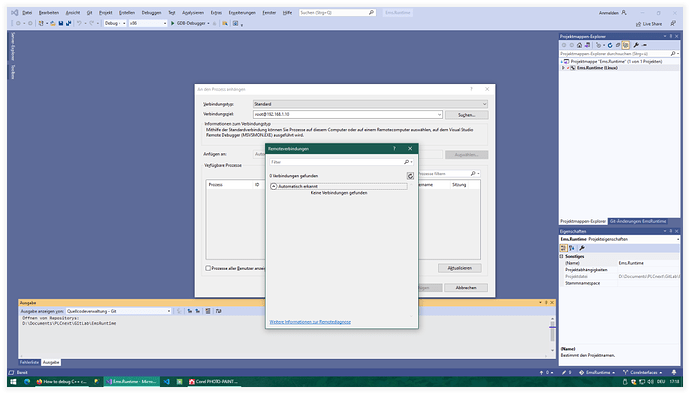Select the 'Projektmappe Ems.Runtime' tree row
Viewport: 690px width, 393px height.
[x=616, y=62]
